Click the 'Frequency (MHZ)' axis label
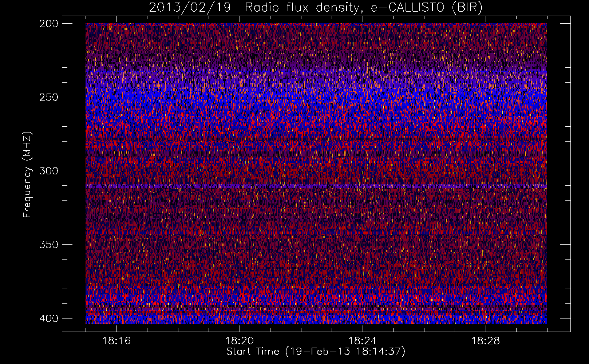589x364 pixels. pyautogui.click(x=27, y=174)
